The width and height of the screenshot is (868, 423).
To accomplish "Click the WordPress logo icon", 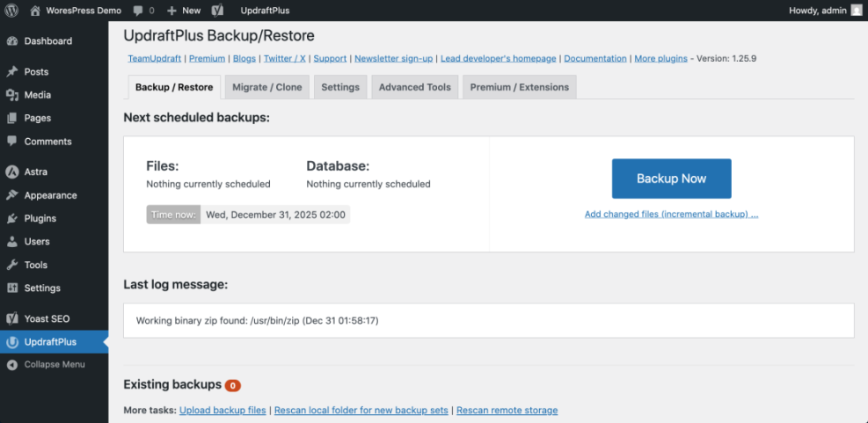I will pyautogui.click(x=11, y=10).
